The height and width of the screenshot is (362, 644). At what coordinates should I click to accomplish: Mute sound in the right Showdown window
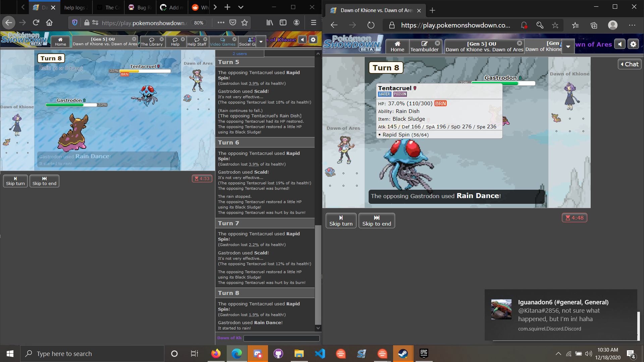[x=620, y=44]
